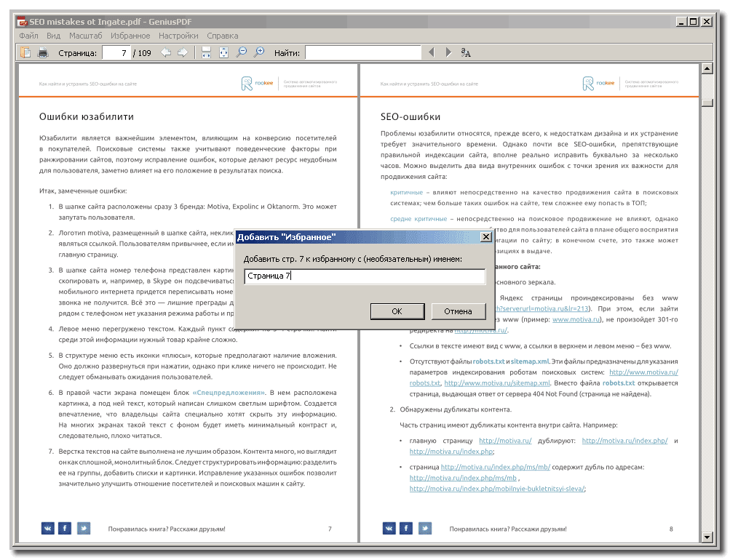730x560 pixels.
Task: Click the rookee logo on page 8 header
Action: point(598,83)
